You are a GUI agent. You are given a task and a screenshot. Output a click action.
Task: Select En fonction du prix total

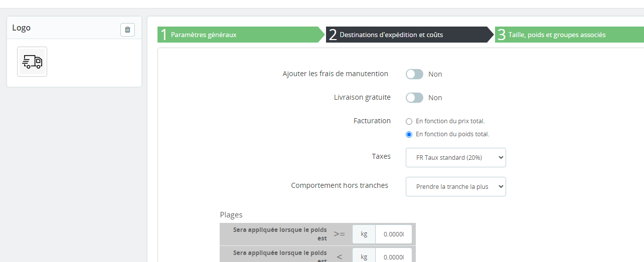pyautogui.click(x=409, y=121)
